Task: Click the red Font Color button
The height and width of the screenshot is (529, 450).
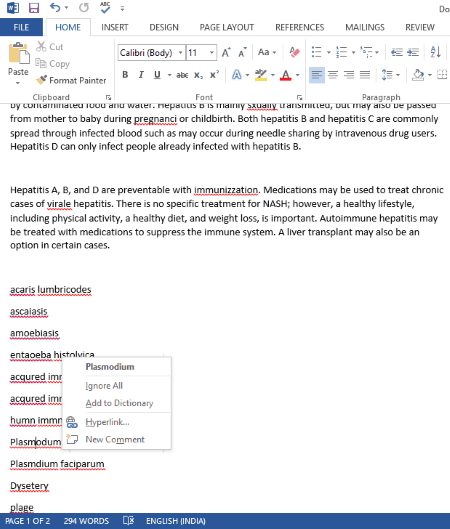Action: click(x=286, y=75)
